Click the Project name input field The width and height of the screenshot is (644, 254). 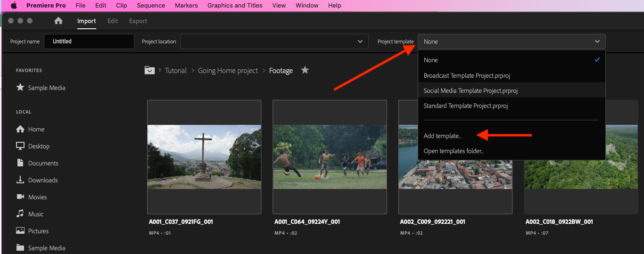tap(89, 41)
